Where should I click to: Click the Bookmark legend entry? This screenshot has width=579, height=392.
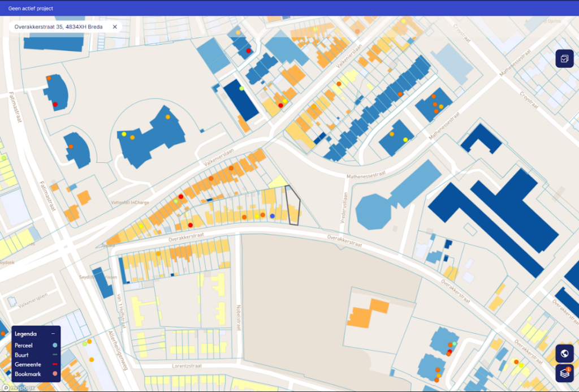pos(28,374)
